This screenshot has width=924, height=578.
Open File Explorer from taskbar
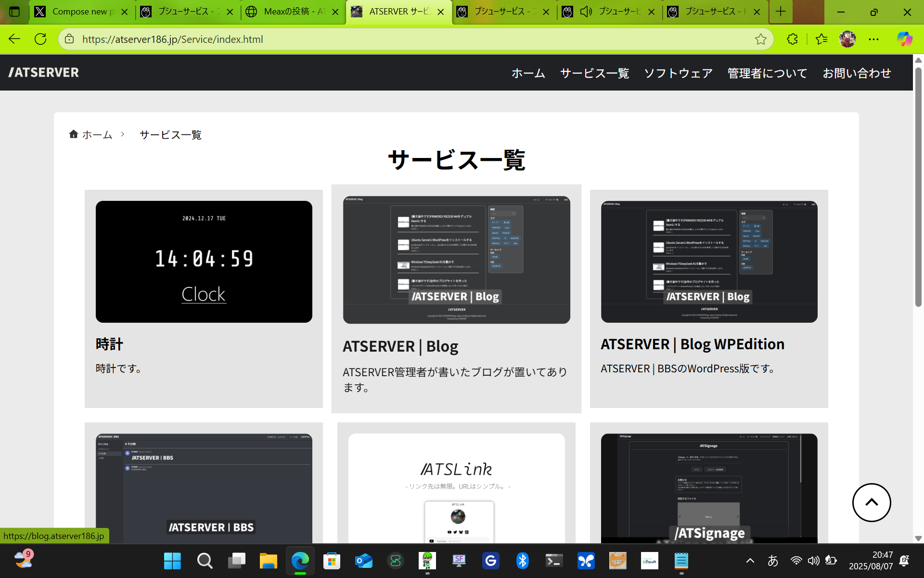click(268, 561)
